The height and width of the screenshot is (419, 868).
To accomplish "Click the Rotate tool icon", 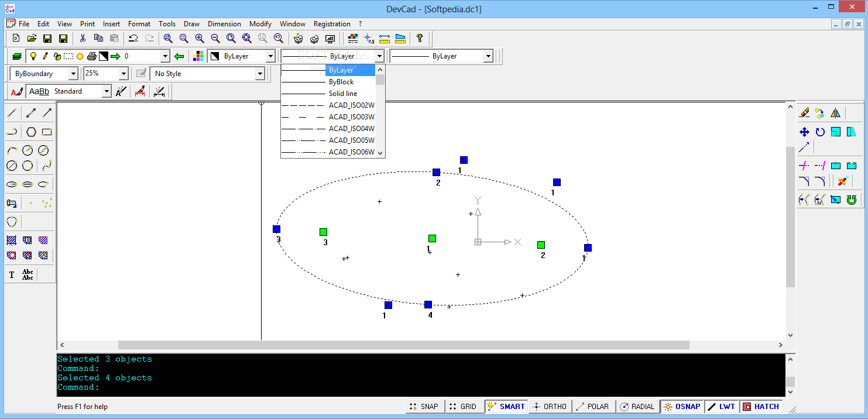I will pyautogui.click(x=820, y=132).
